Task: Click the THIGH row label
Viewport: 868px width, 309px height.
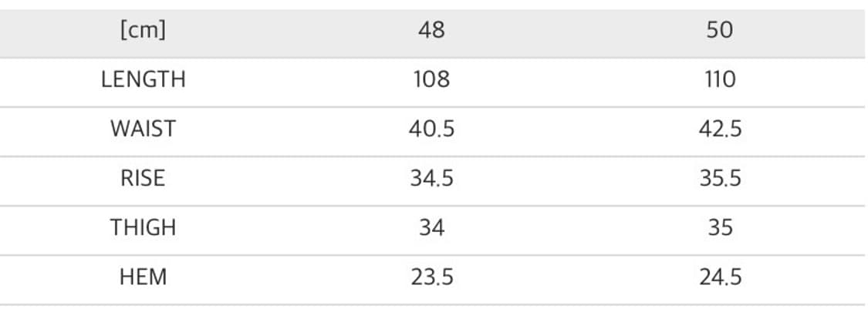Action: pos(144,227)
